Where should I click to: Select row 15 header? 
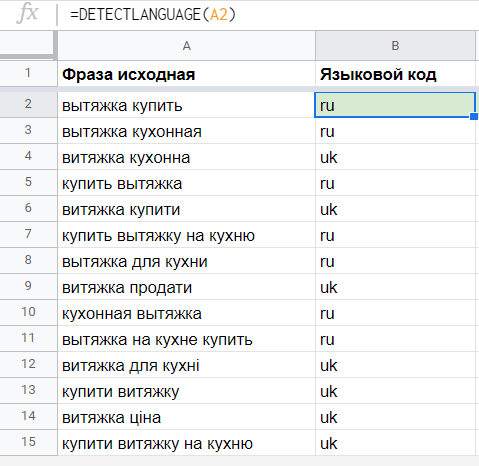28,442
